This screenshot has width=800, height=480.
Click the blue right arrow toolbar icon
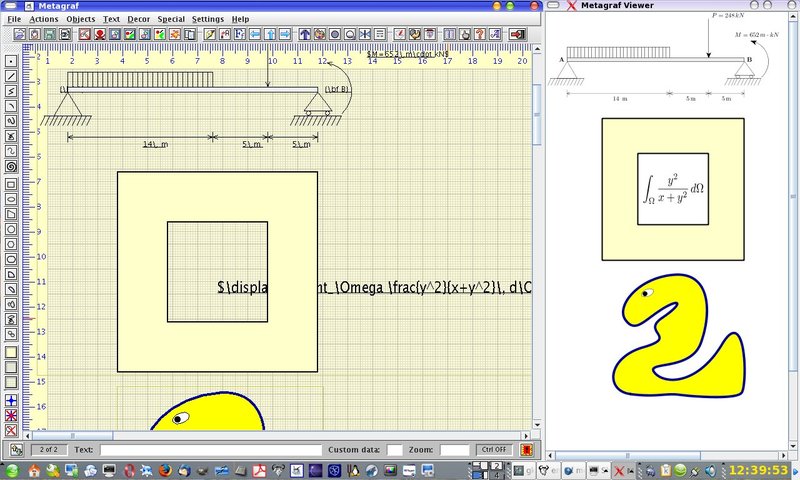(285, 34)
